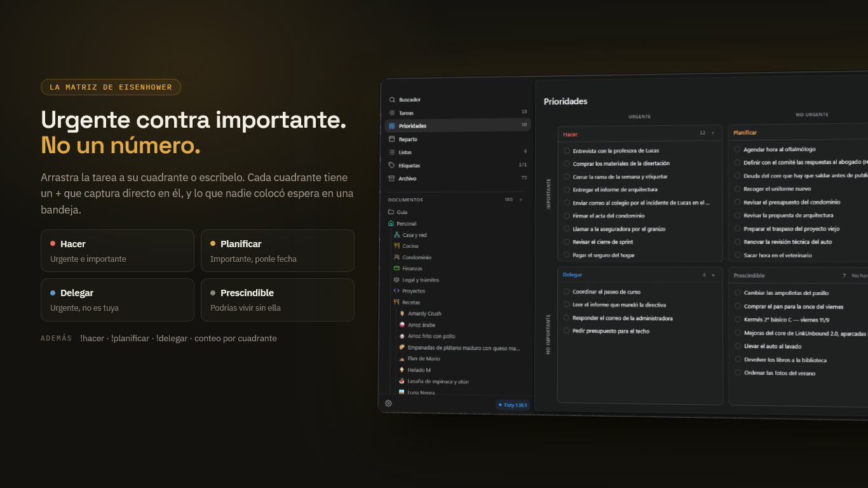Click the Planificar card, Importante ponle fecha
868x488 pixels.
click(x=278, y=250)
